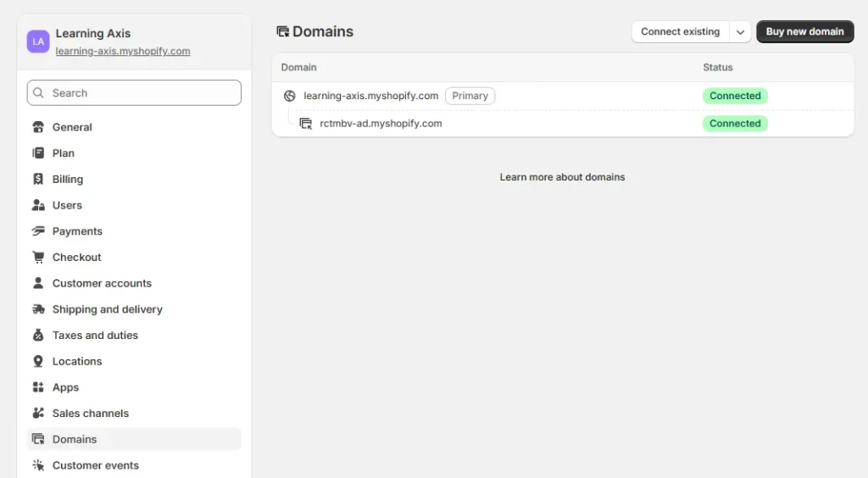Screen dimensions: 868x478
Task: Click the Shipping and delivery truck icon
Action: [x=38, y=309]
